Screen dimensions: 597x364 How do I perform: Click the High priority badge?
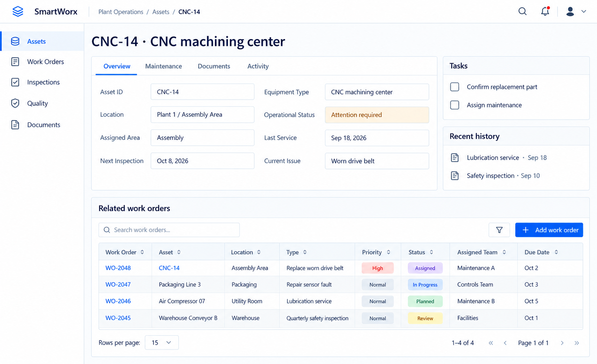[378, 268]
